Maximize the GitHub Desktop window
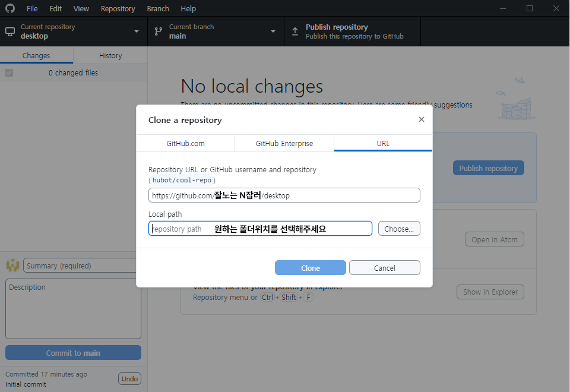 530,8
